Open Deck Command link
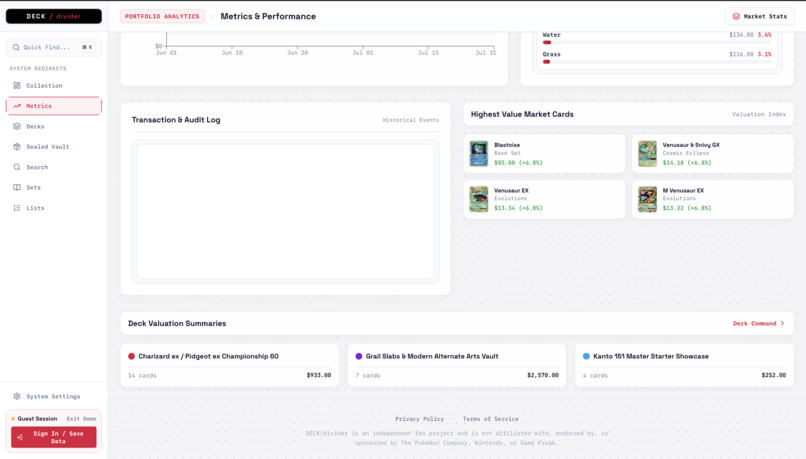The height and width of the screenshot is (459, 806). point(759,323)
